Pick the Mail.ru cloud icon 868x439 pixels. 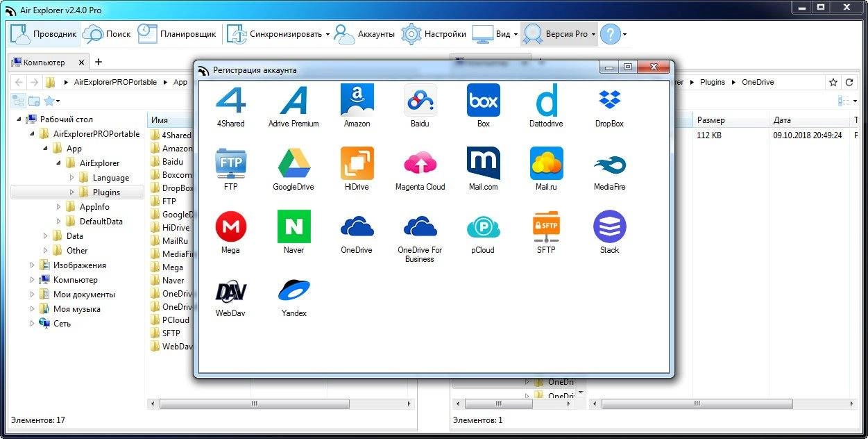(546, 164)
